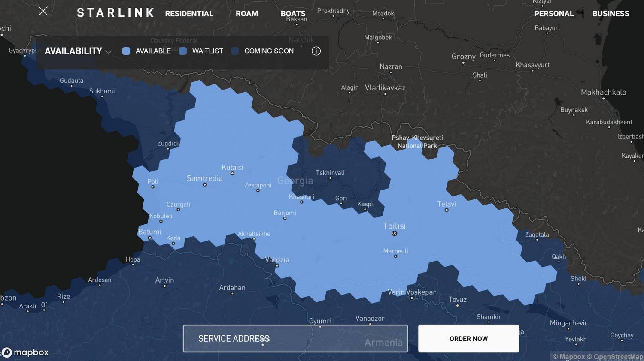Click the Telavi city marker dot
The image size is (644, 361).
447,210
